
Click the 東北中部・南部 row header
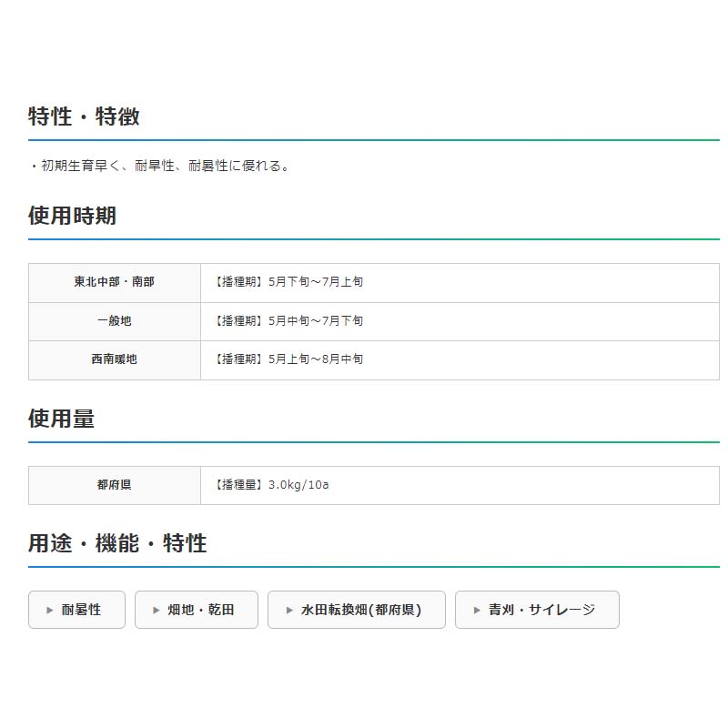coord(115,282)
